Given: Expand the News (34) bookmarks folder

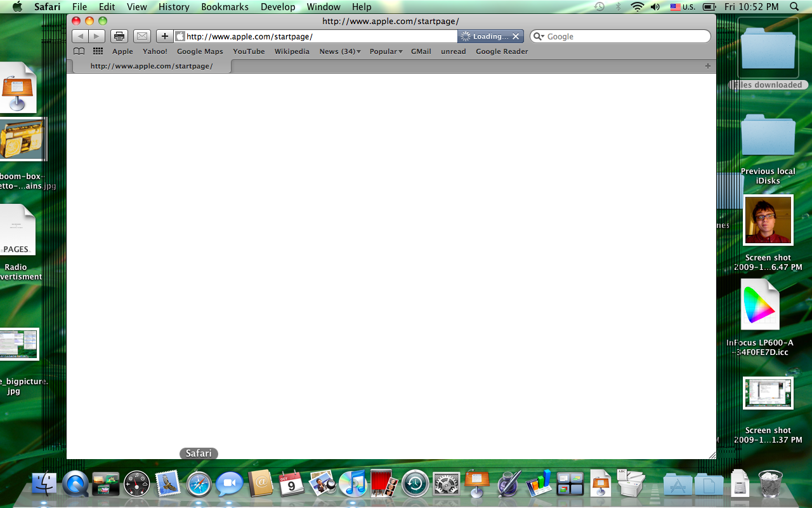Looking at the screenshot, I should point(340,51).
